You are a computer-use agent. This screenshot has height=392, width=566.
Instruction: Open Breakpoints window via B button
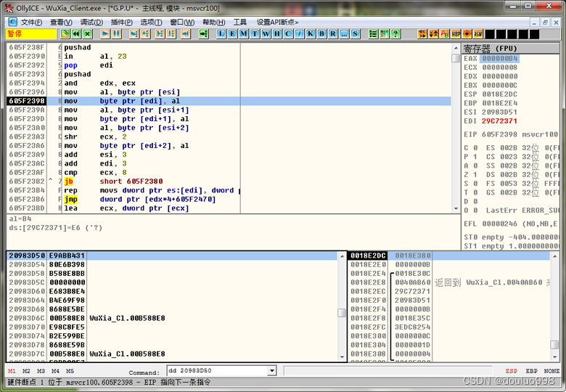pyautogui.click(x=321, y=34)
